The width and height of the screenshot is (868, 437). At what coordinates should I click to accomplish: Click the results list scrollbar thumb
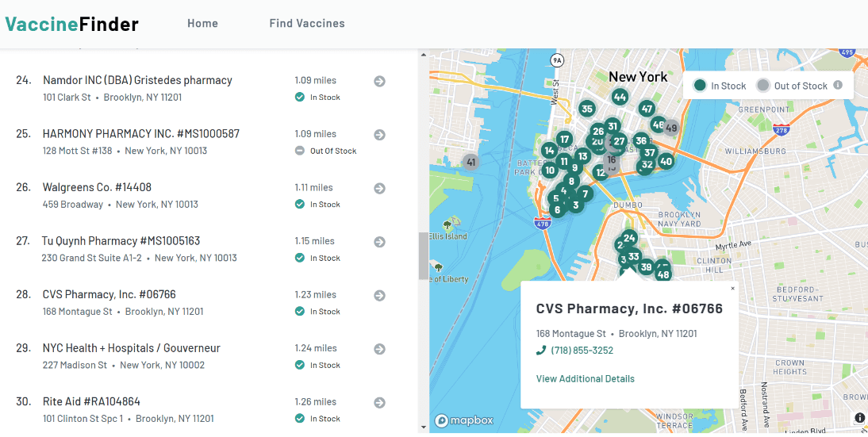coord(424,255)
